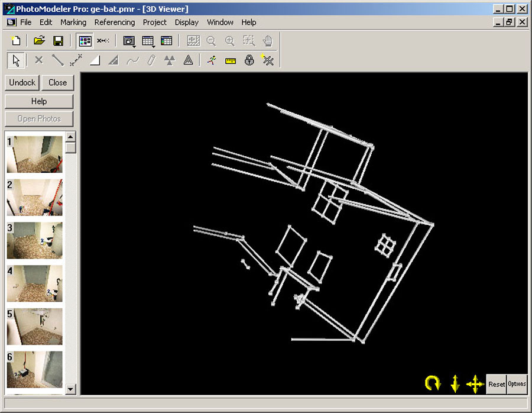Select the nested triangle tool
Screen dimensions: 532x413
click(188, 60)
